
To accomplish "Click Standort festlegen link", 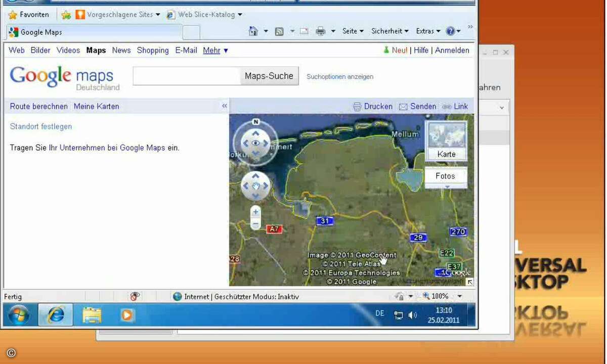I will pyautogui.click(x=41, y=127).
